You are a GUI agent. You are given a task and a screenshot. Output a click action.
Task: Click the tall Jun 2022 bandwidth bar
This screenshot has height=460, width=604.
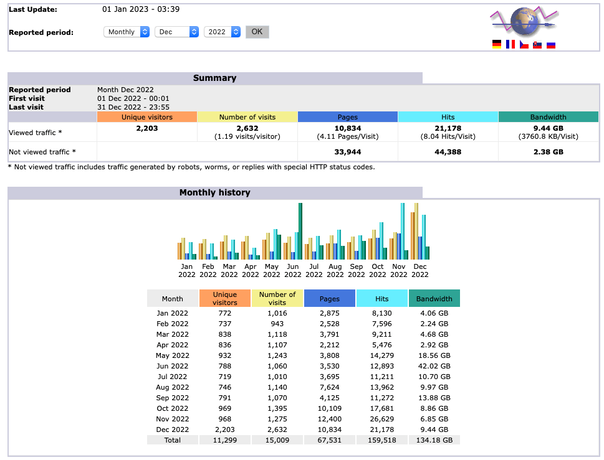pos(300,231)
